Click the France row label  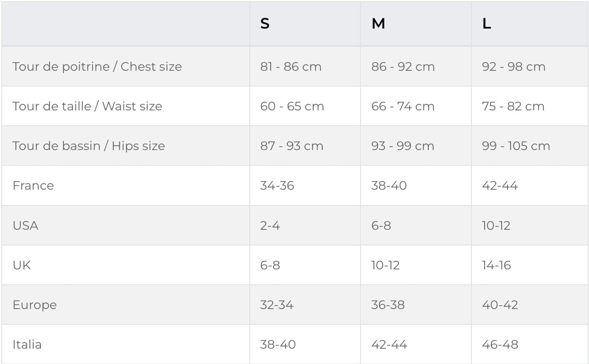(x=33, y=185)
